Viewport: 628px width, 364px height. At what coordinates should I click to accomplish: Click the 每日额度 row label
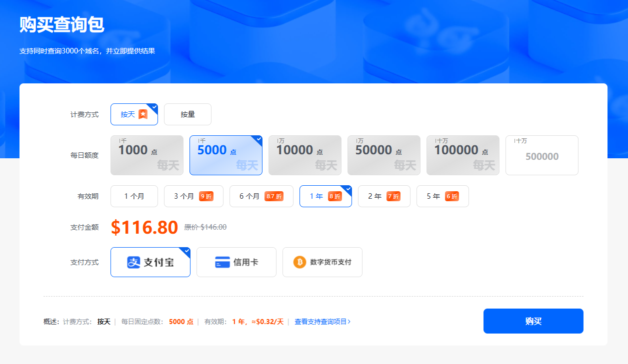[x=84, y=155]
